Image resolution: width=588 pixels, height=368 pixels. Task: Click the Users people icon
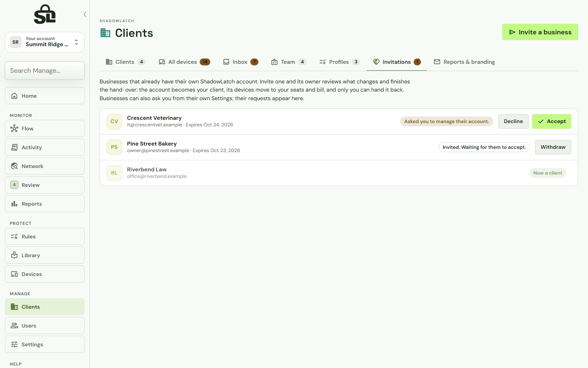[14, 325]
